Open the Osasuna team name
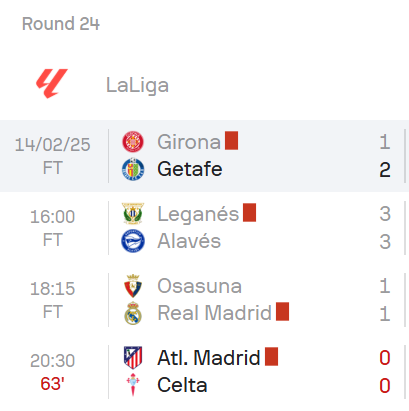The image size is (409, 411). (199, 286)
